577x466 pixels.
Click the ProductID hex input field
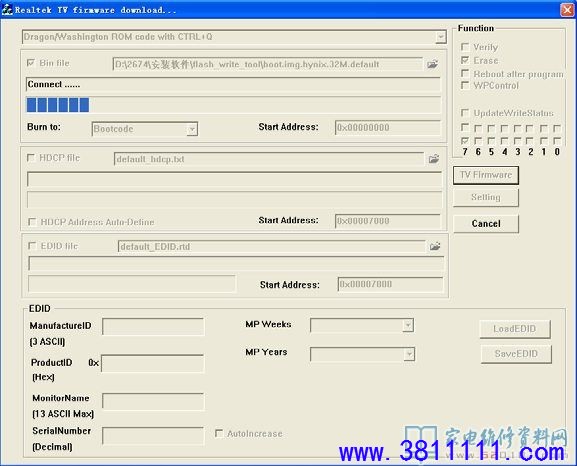click(x=152, y=363)
